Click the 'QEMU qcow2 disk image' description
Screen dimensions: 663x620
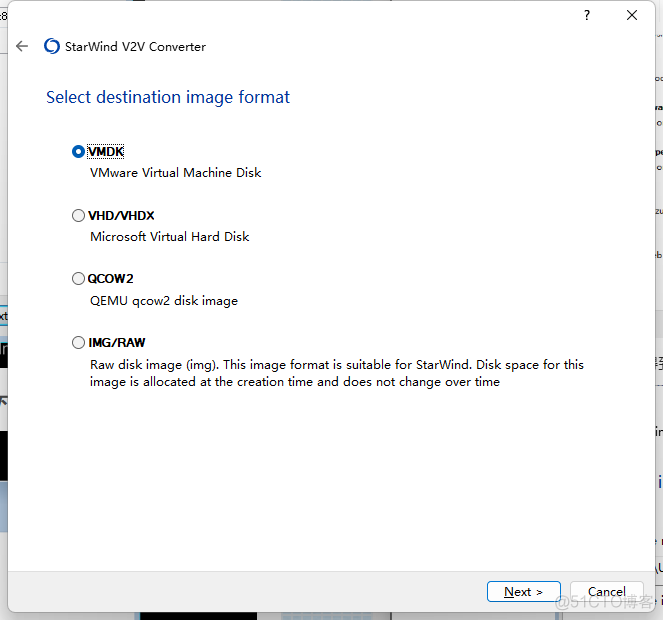point(164,301)
